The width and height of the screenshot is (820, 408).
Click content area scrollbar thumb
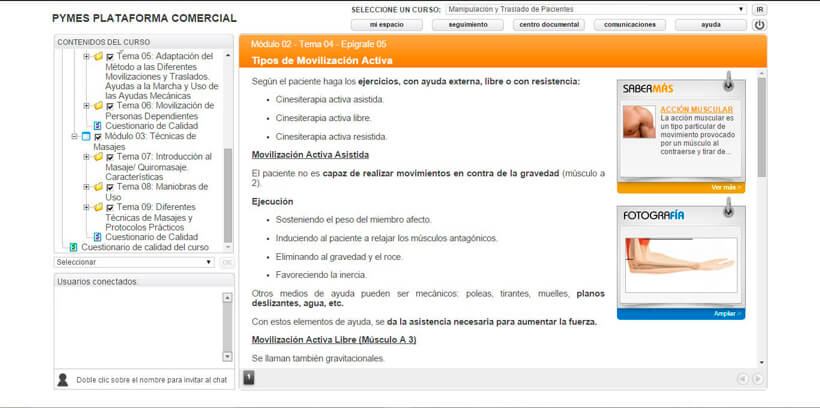pos(761,127)
